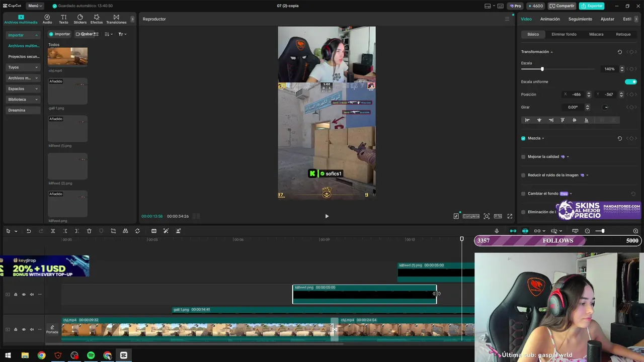Screen dimensions: 644x362
Task: Mute the main video track
Action: pyautogui.click(x=32, y=329)
